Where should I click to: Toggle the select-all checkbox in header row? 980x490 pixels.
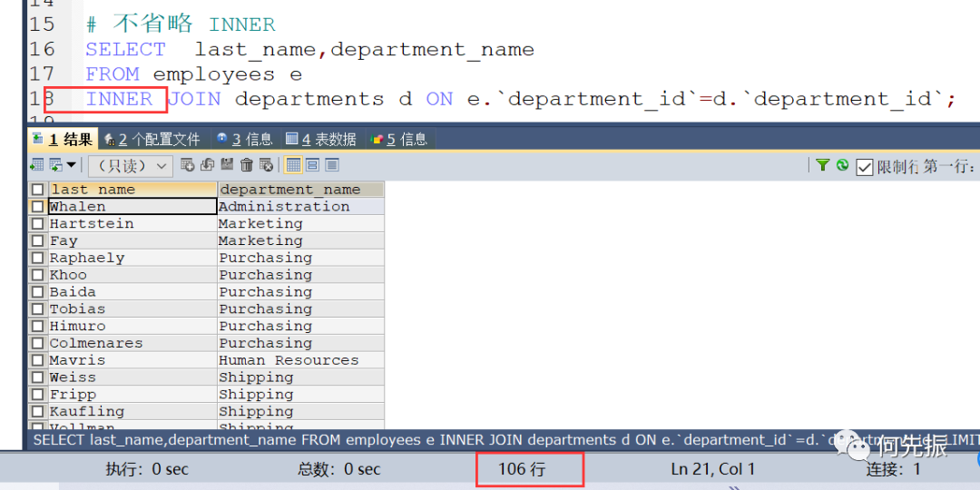[38, 190]
